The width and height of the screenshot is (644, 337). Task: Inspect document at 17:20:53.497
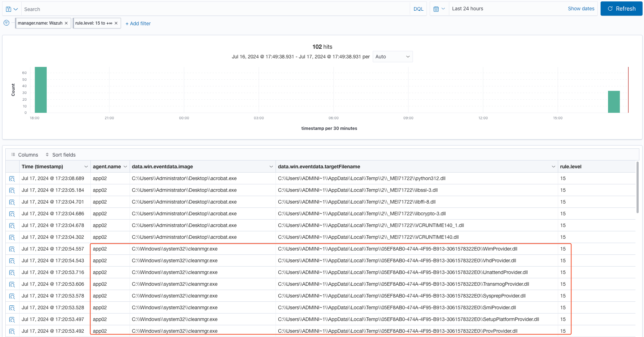(x=12, y=320)
